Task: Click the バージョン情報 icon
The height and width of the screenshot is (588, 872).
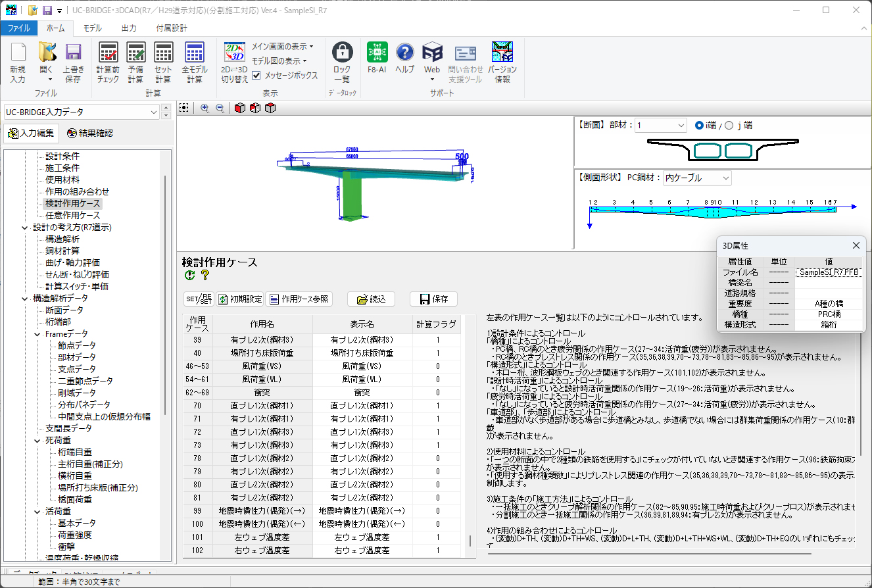Action: 502,53
